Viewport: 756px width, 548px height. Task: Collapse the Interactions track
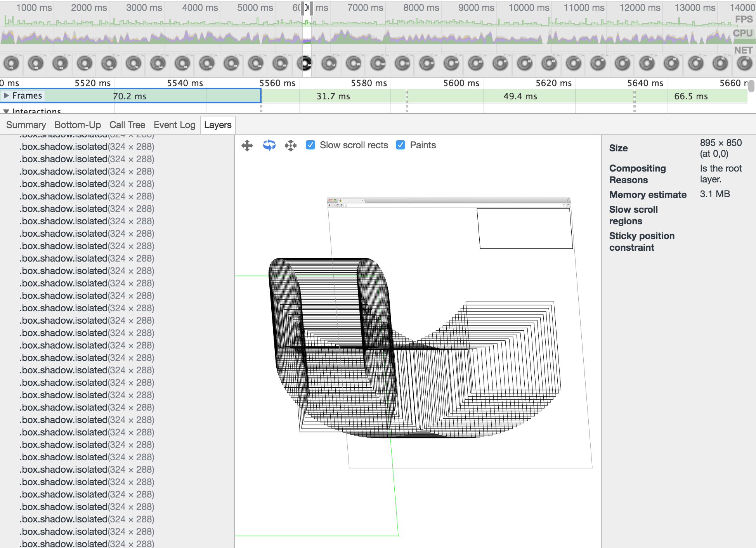point(6,111)
